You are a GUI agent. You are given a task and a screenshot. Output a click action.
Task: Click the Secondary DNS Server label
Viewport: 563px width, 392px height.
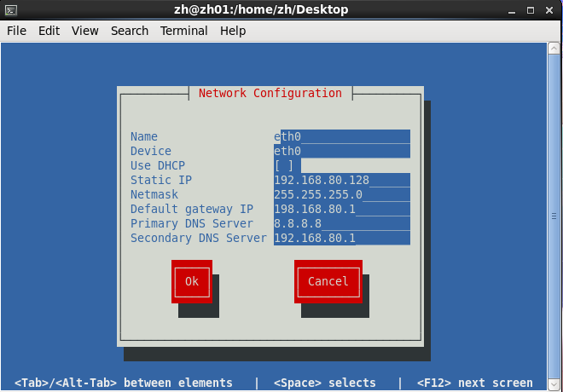[x=199, y=238]
